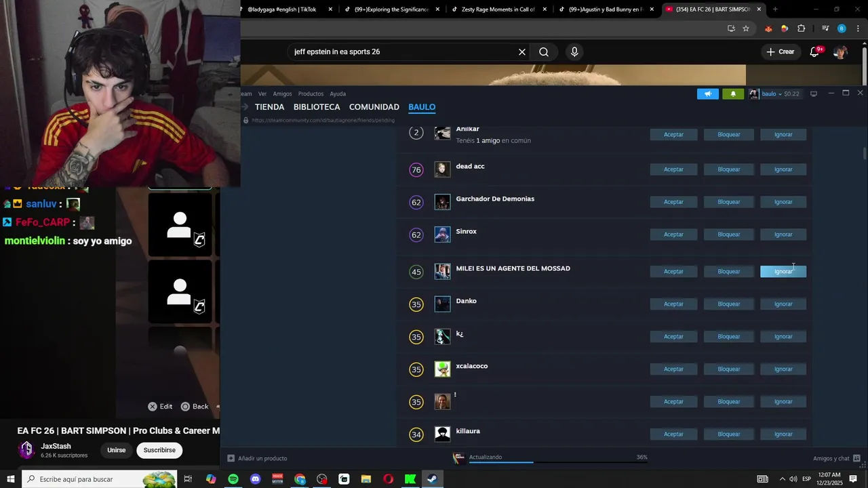Accept friend request from Danko
The image size is (868, 488).
tap(673, 304)
